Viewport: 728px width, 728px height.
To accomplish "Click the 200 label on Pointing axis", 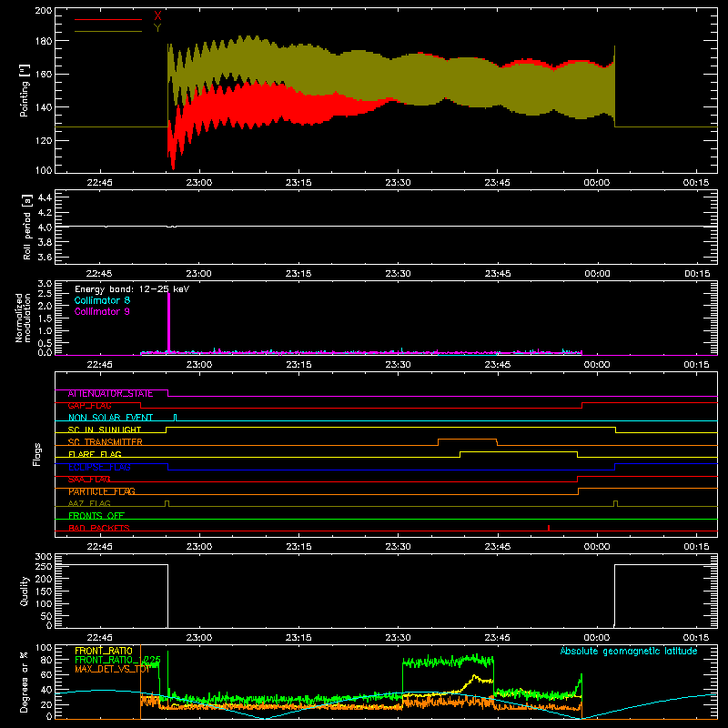I will [x=44, y=11].
